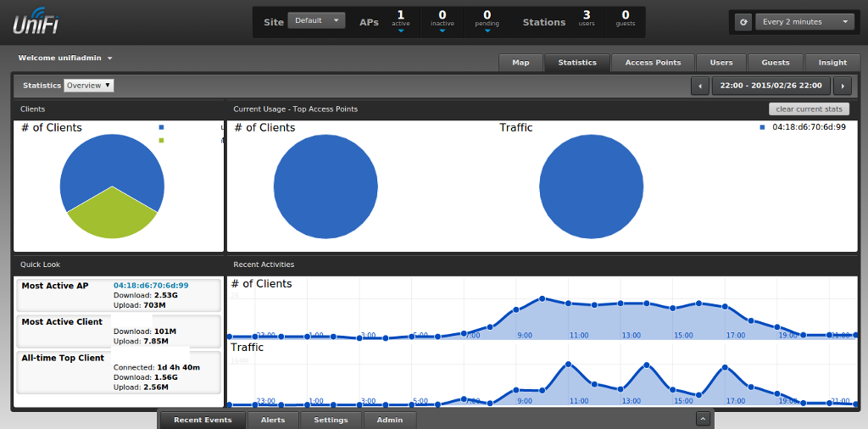868x429 pixels.
Task: Click the Current Usage - Top Access Points header
Action: coord(296,109)
